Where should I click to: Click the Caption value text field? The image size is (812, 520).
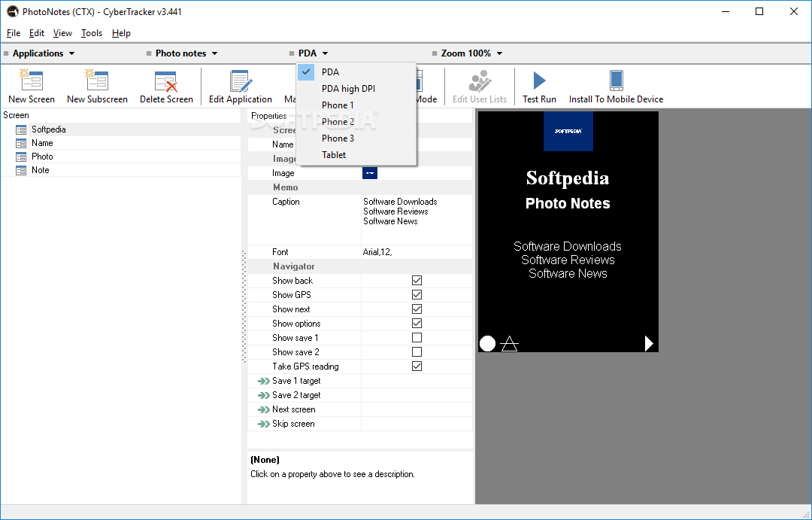417,220
